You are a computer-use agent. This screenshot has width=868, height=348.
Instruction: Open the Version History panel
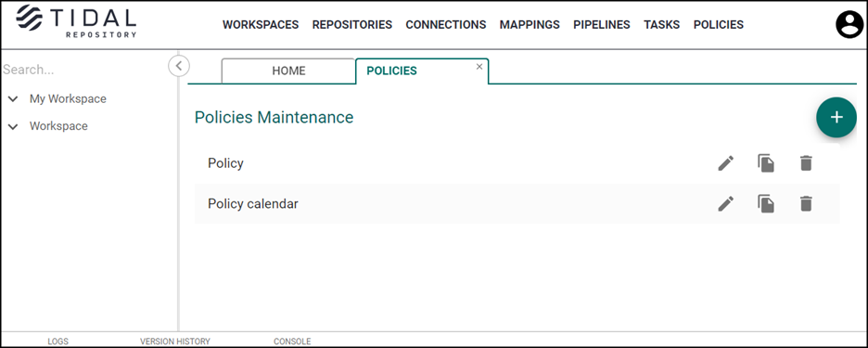(x=175, y=342)
